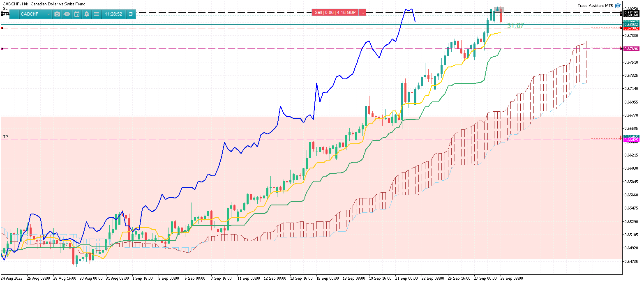The width and height of the screenshot is (644, 283).
Task: Click the 0.66030 price on the scale
Action: point(631,168)
